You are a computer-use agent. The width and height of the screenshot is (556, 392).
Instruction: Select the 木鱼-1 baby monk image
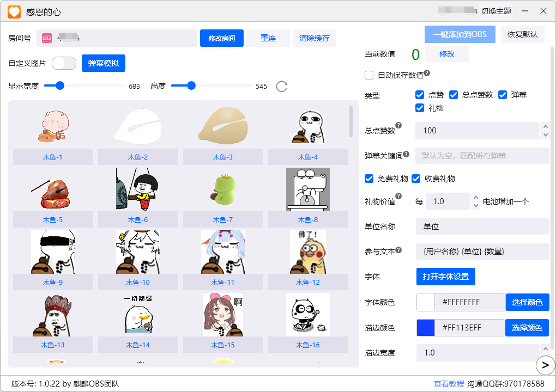[53, 126]
